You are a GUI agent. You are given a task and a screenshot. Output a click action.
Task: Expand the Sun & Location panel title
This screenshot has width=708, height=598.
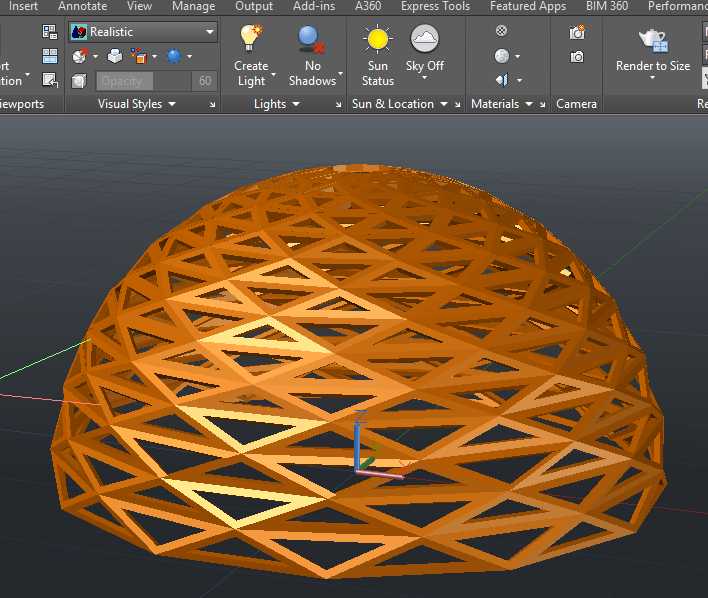(x=400, y=104)
